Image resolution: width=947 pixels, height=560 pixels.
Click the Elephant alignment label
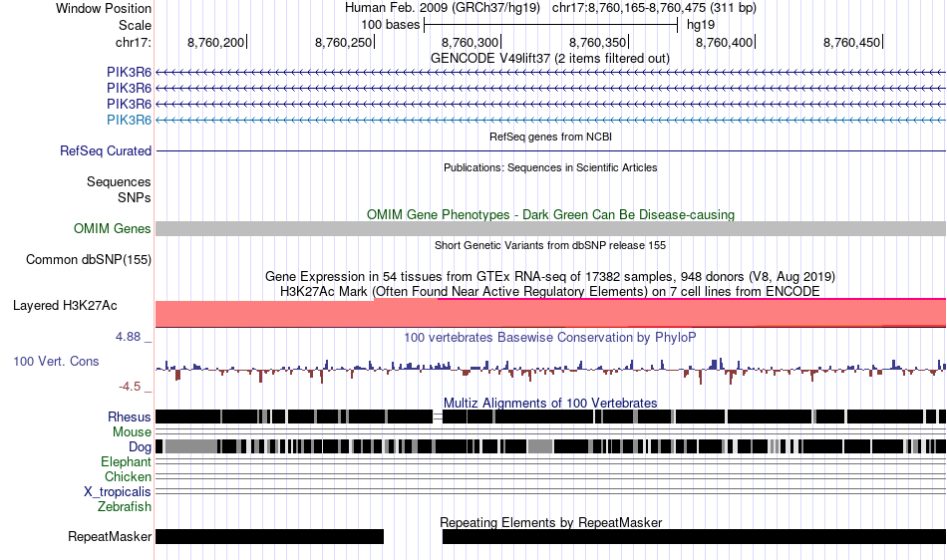point(126,461)
